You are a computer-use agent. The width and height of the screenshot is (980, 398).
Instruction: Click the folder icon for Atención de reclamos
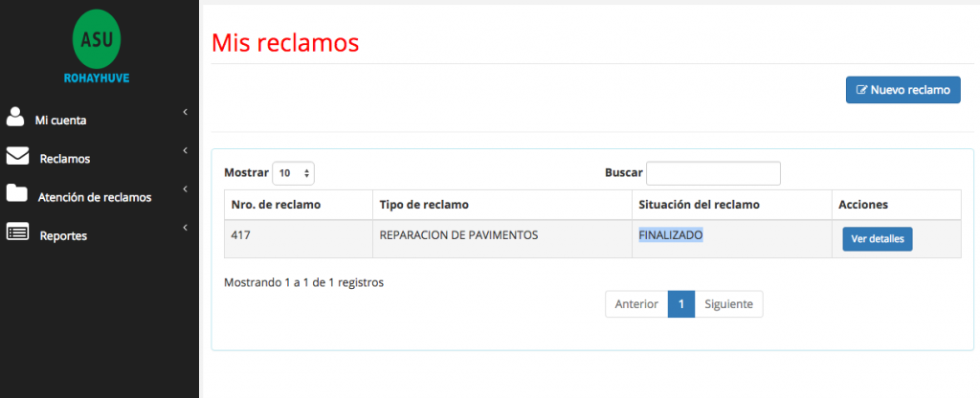pyautogui.click(x=16, y=194)
